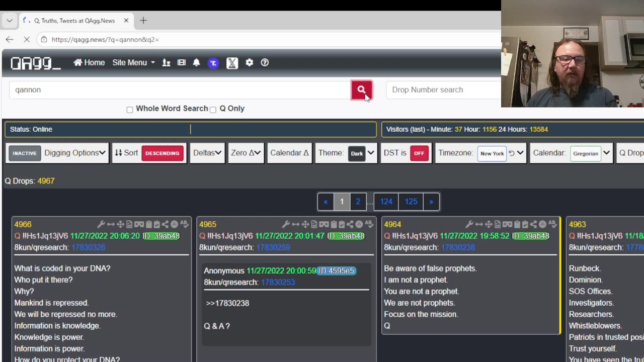The image size is (644, 362).
Task: Open a new browser tab
Action: 143,21
